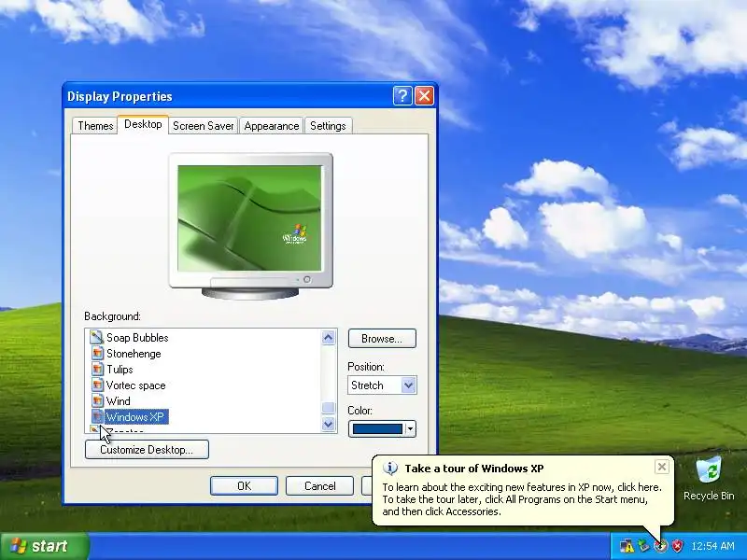
Task: Switch to the Settings tab
Action: pos(328,126)
